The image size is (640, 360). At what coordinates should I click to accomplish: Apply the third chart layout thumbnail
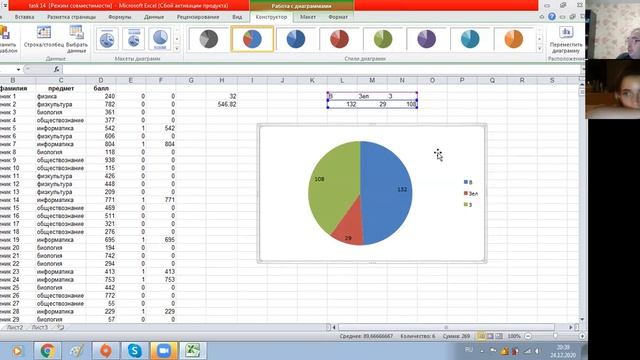160,39
